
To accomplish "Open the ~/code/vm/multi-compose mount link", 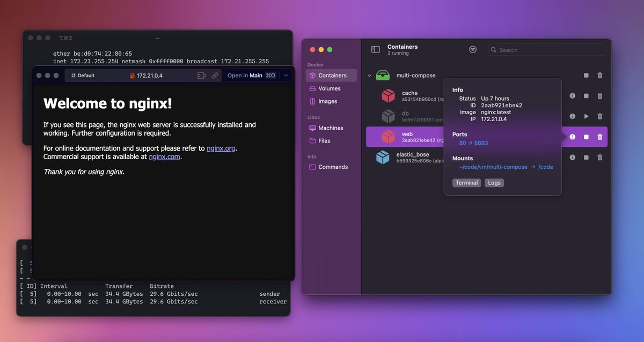I will pos(493,167).
